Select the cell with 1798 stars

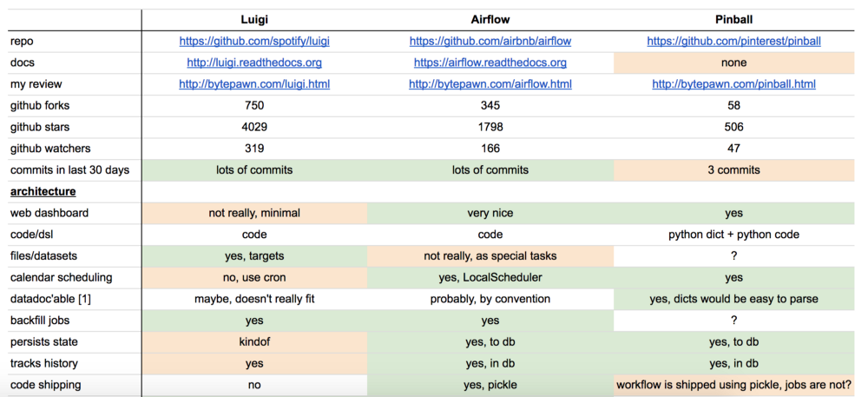(490, 128)
